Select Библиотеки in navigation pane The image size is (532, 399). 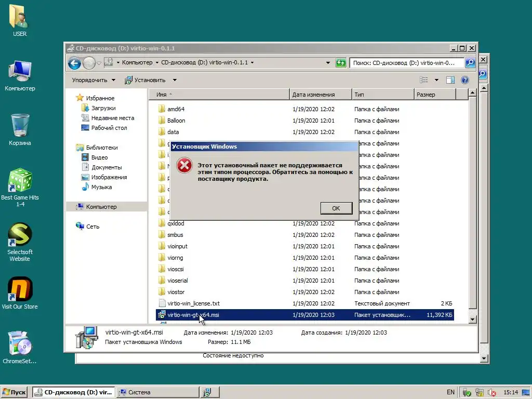(102, 148)
